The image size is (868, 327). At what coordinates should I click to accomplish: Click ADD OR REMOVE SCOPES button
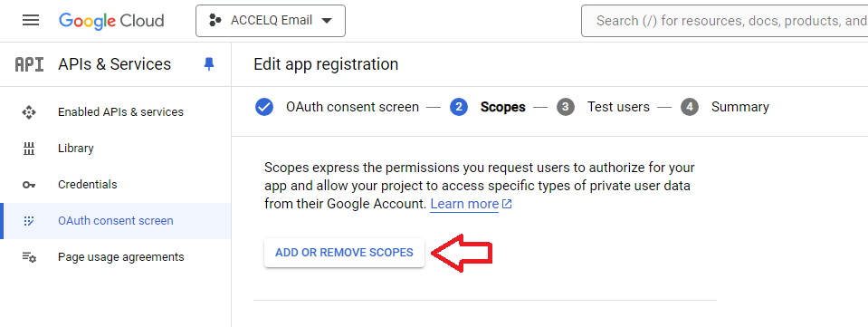[x=344, y=253]
